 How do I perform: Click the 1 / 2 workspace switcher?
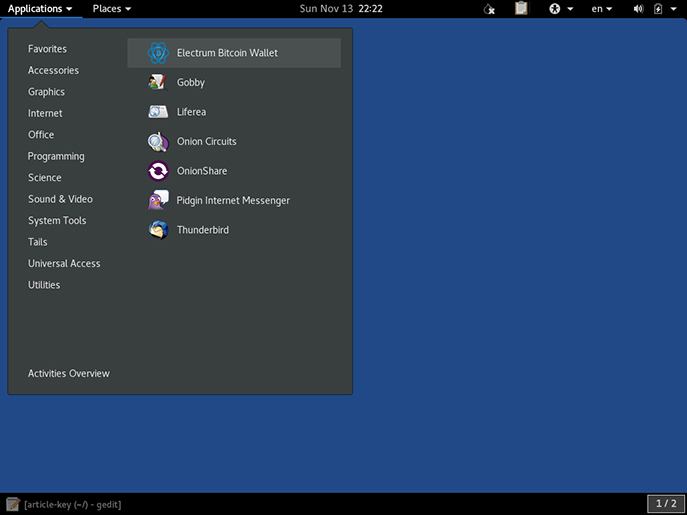(666, 504)
